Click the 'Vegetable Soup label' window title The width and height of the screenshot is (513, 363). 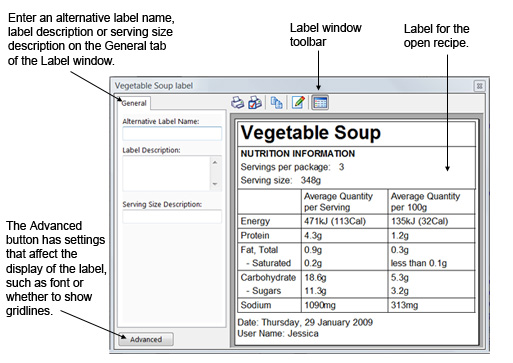[154, 86]
